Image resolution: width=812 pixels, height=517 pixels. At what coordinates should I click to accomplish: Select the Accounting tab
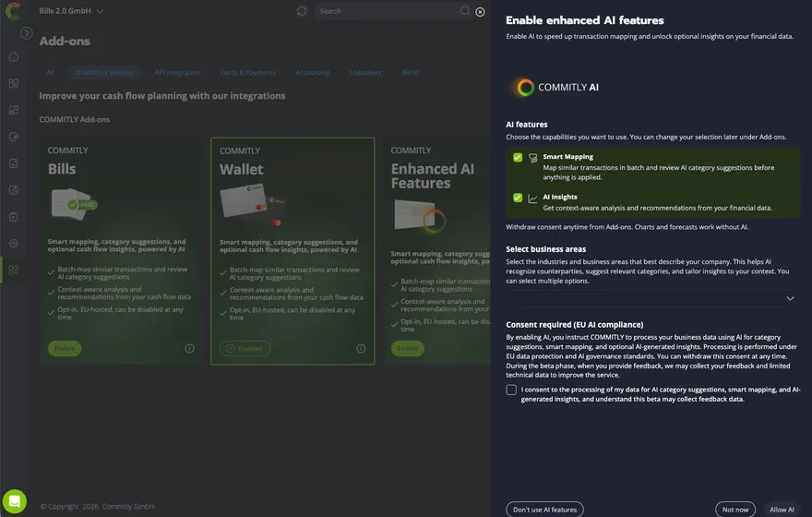[x=312, y=73]
